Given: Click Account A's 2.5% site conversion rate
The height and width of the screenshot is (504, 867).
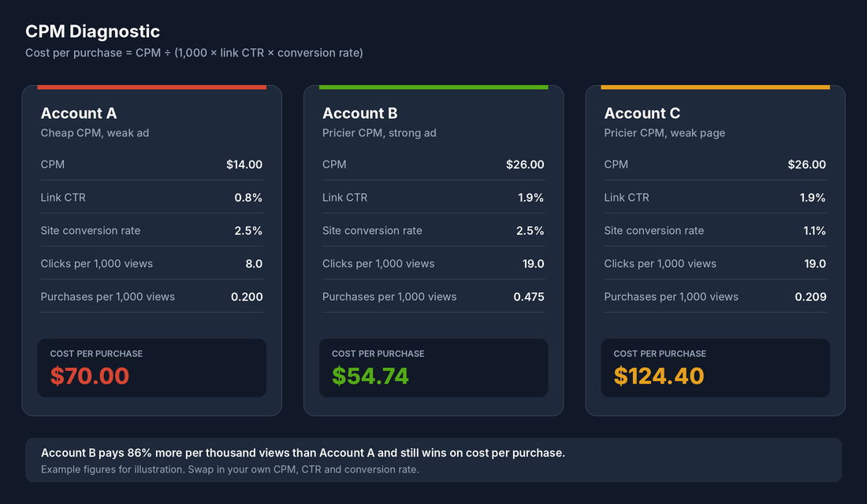Looking at the screenshot, I should [248, 231].
